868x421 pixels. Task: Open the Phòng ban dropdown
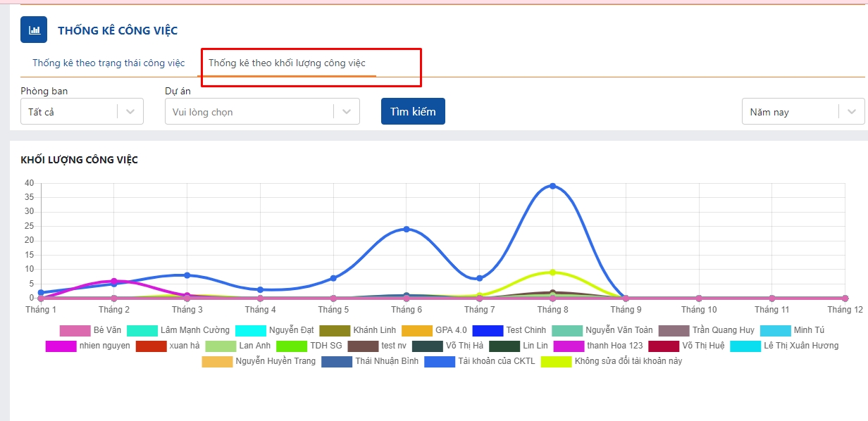click(82, 112)
